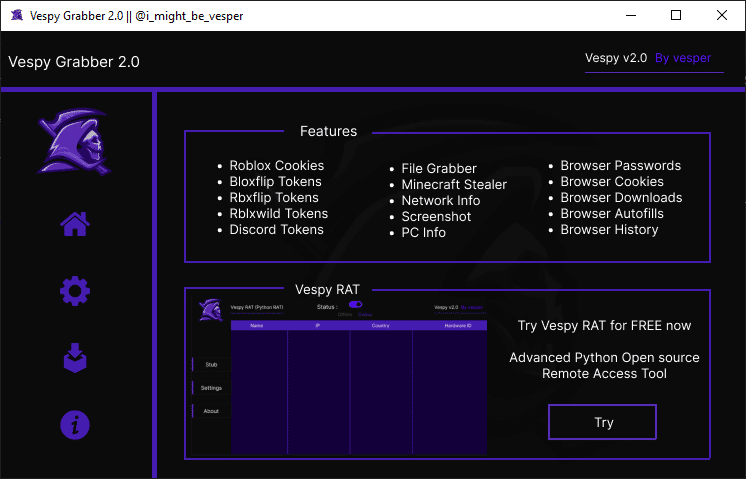
Task: Open the Home page from the sidebar
Action: point(75,224)
